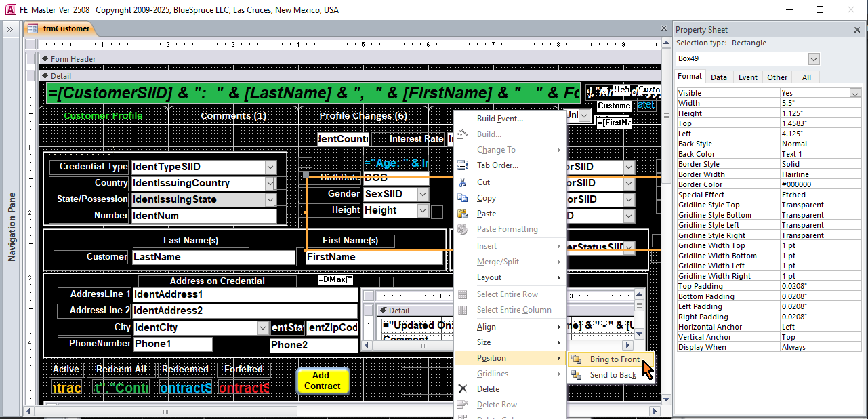The width and height of the screenshot is (868, 419).
Task: Switch to the Event tab in Property Sheet
Action: (748, 77)
